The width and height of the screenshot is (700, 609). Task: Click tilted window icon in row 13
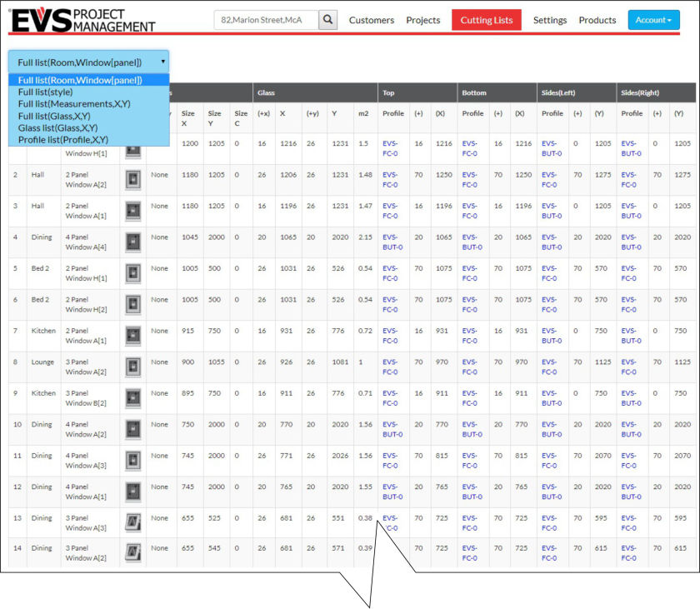(x=132, y=522)
